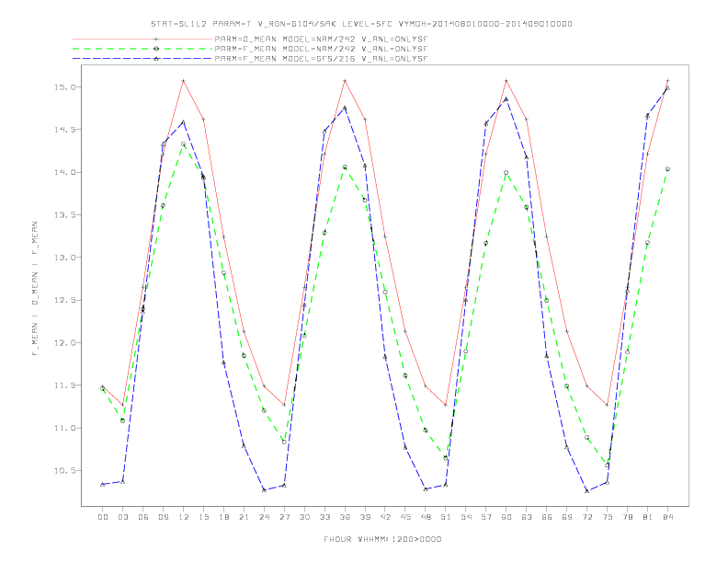
Task: Click the 27 forecast hour tick label
Action: pos(284,517)
